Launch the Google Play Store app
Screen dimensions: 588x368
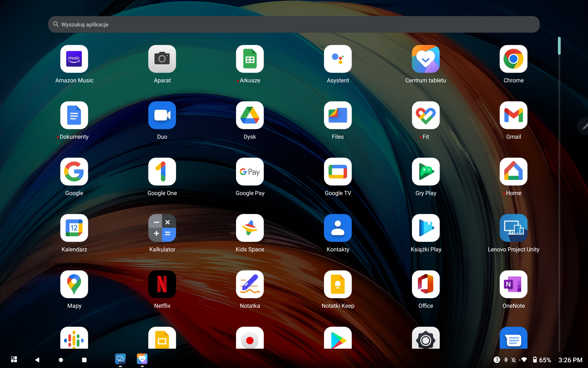(x=338, y=338)
